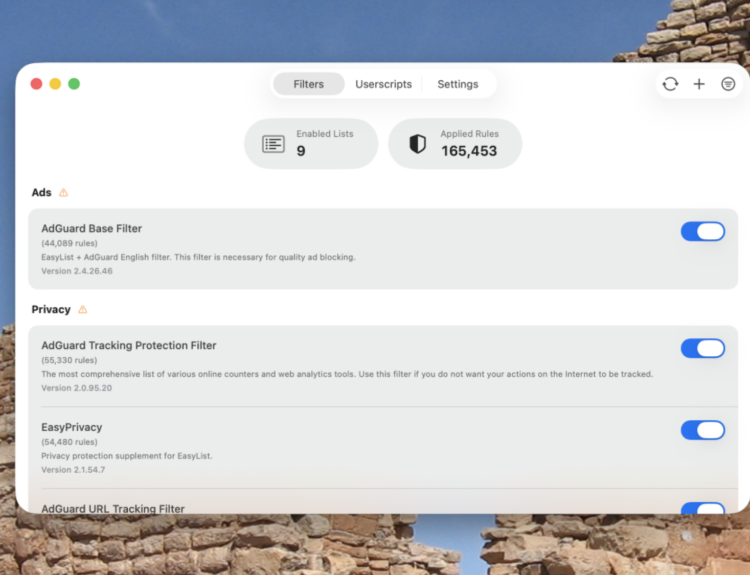Click the warning icon beside Ads
The image size is (750, 575).
click(64, 193)
